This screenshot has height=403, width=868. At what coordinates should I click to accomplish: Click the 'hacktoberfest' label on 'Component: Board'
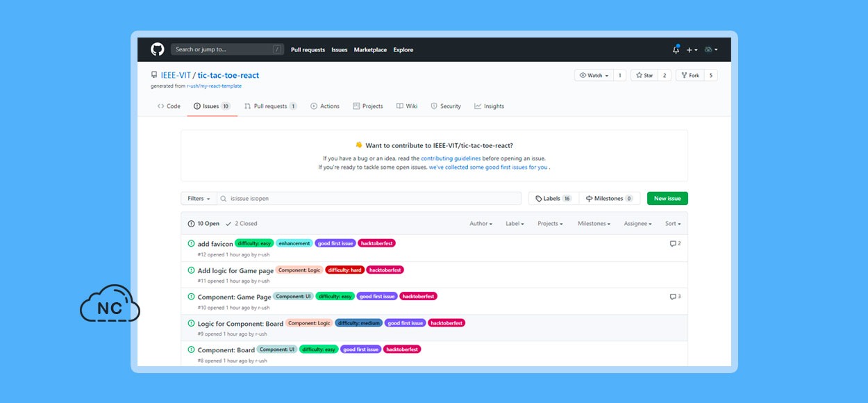[x=402, y=349]
